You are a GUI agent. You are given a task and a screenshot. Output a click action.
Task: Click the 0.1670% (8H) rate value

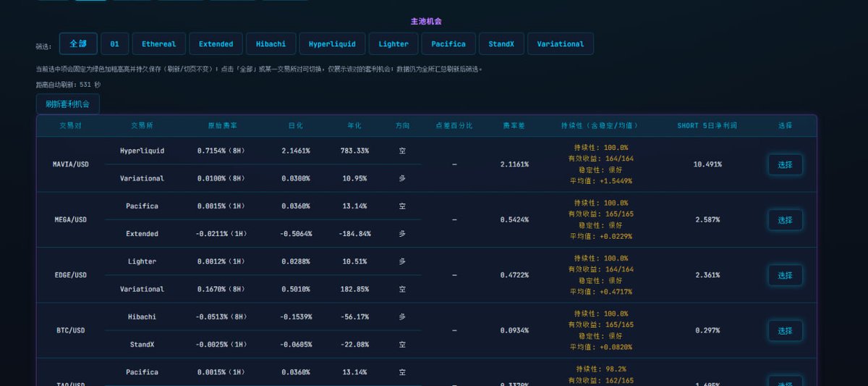click(x=222, y=289)
